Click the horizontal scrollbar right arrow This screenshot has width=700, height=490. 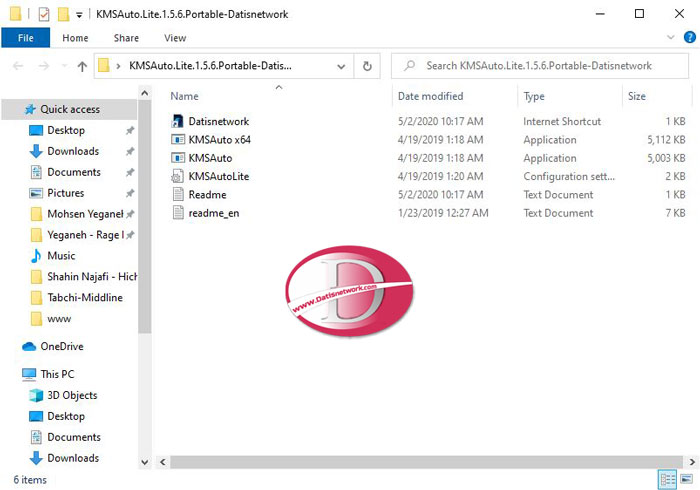click(692, 462)
